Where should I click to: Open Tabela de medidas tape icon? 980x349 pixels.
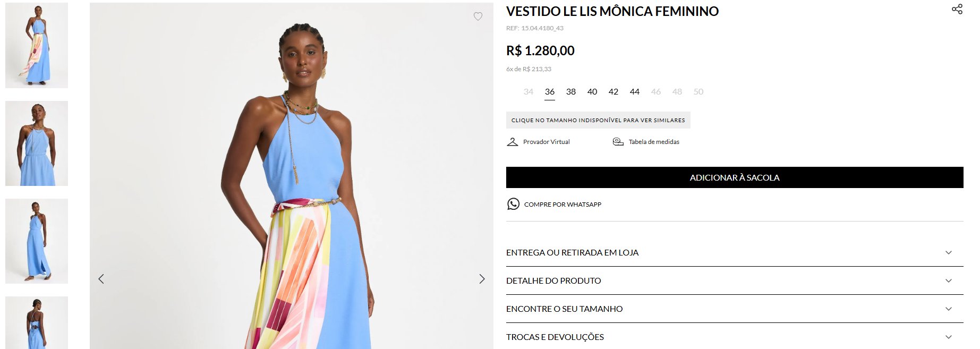point(618,142)
